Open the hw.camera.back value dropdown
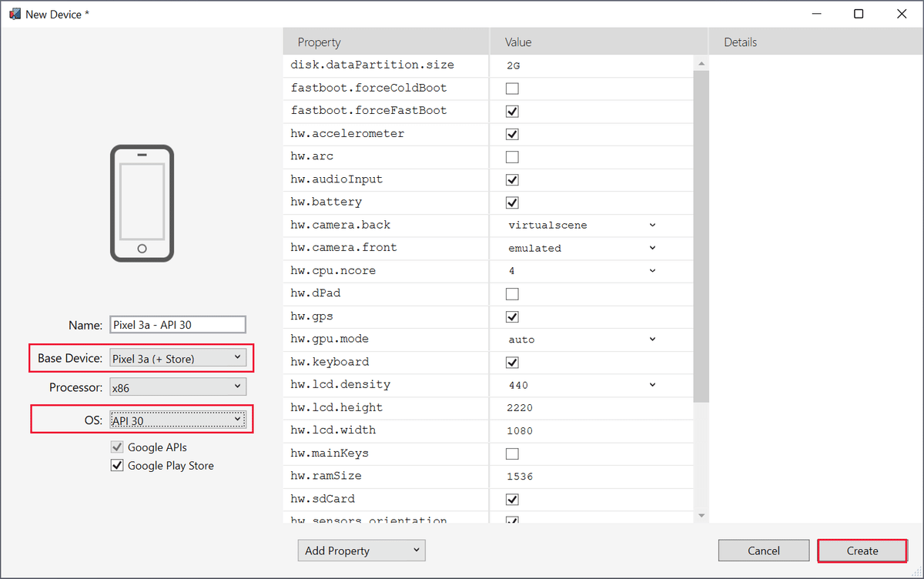924x579 pixels. 582,226
